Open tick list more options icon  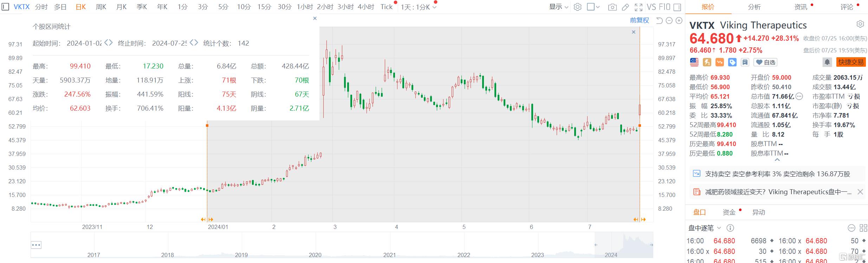point(851,228)
